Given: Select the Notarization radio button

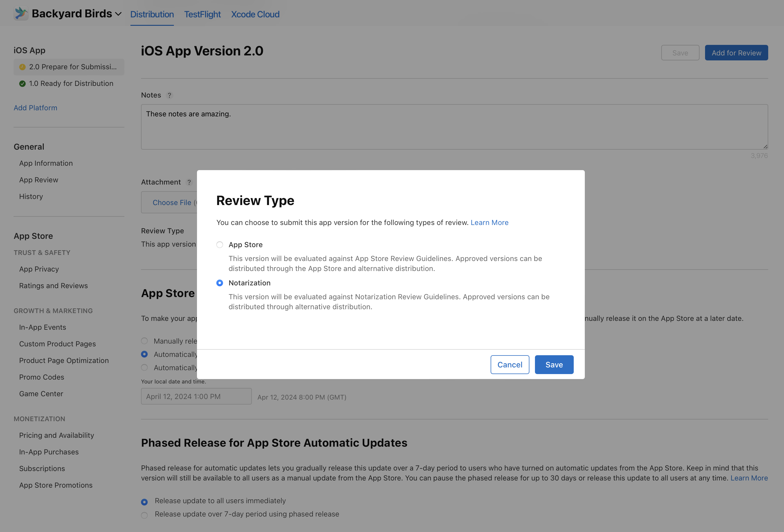Looking at the screenshot, I should tap(220, 283).
